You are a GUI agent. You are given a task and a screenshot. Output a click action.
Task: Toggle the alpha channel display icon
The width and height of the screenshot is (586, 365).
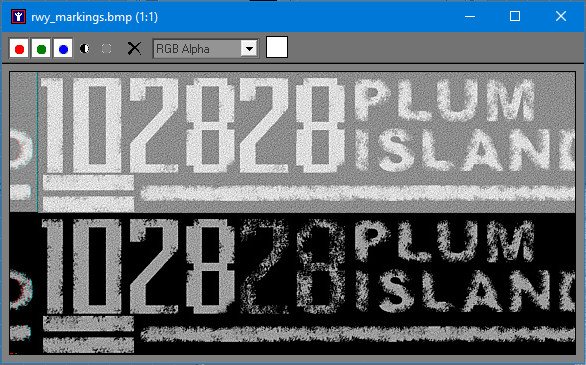tap(85, 49)
